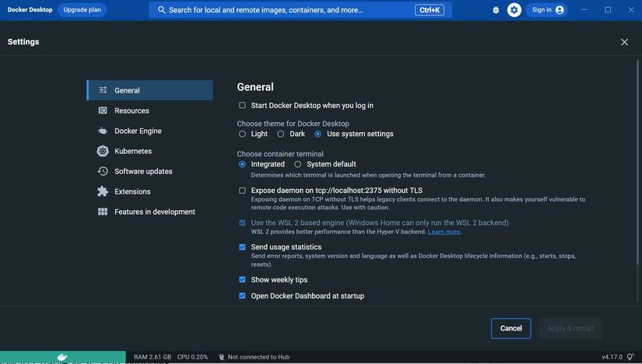Click the Docker whale icon in status bar
Viewport: 642px width, 364px height.
point(62,357)
